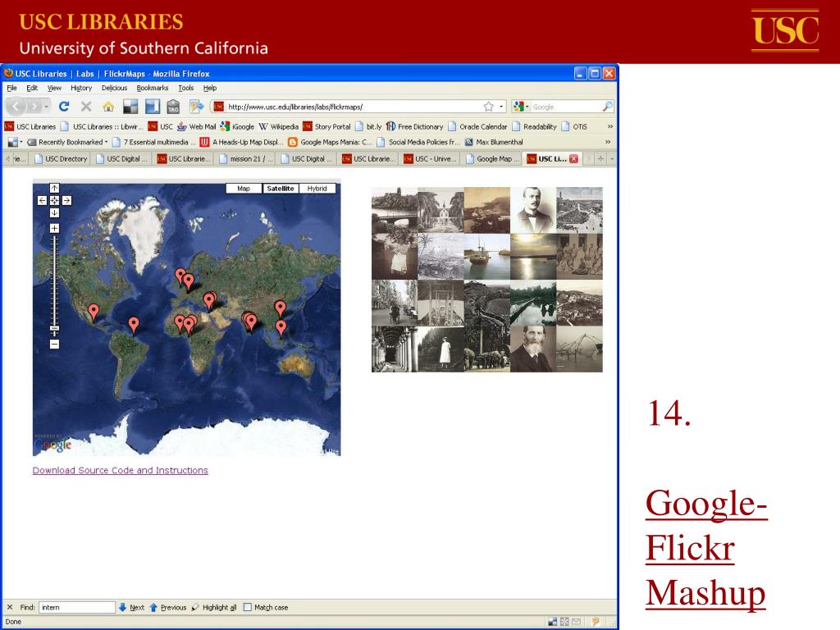Screen dimensions: 840x630
Task: Open the History menu
Action: coord(81,88)
